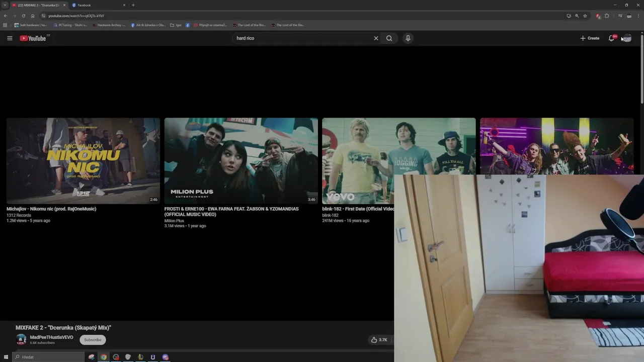
Task: Expand the Igor bookmarks folder
Action: click(176, 25)
